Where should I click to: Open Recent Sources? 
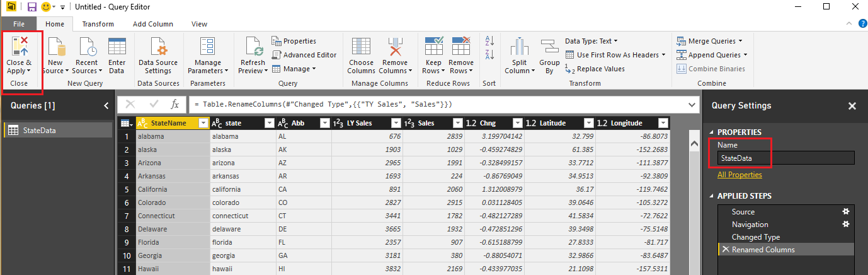click(87, 56)
